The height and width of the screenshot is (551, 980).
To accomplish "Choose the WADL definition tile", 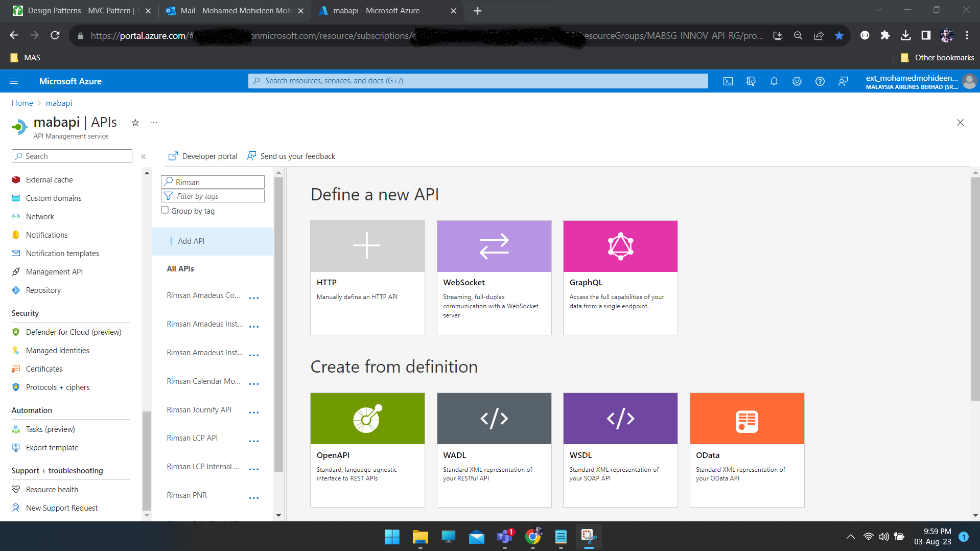I will pyautogui.click(x=494, y=450).
